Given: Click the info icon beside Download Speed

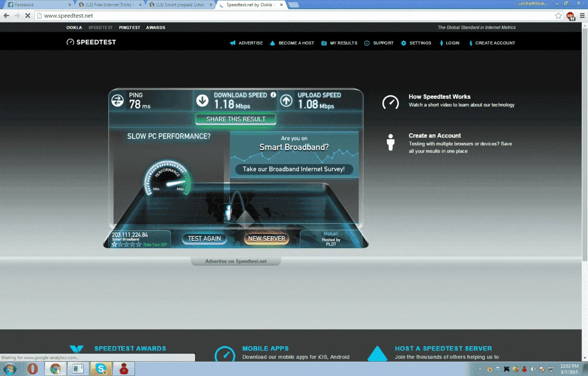Looking at the screenshot, I should pos(273,95).
